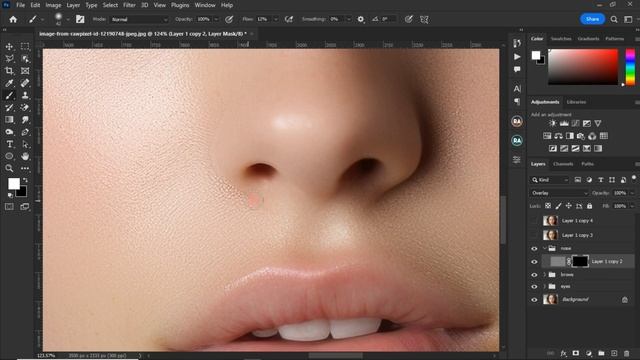Click the hue spectrum slider
Image resolution: width=640 pixels, height=360 pixels.
[630, 67]
